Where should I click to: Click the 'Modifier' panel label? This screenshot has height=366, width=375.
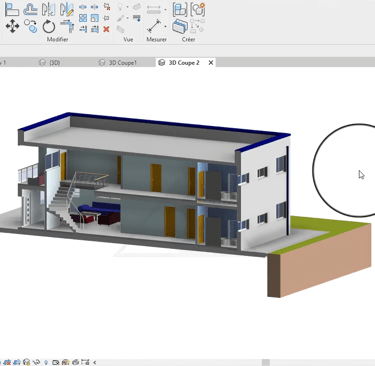pos(57,39)
